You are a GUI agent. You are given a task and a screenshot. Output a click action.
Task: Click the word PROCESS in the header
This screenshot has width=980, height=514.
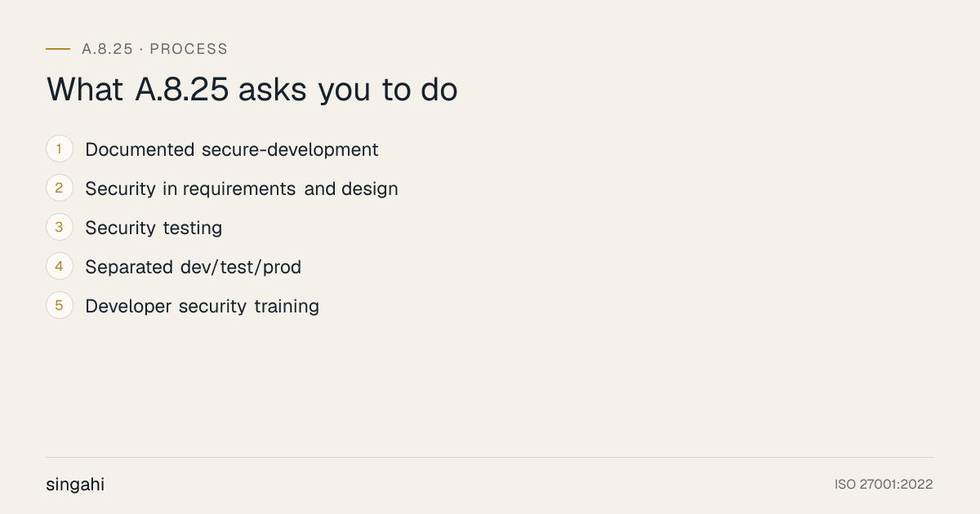point(189,49)
